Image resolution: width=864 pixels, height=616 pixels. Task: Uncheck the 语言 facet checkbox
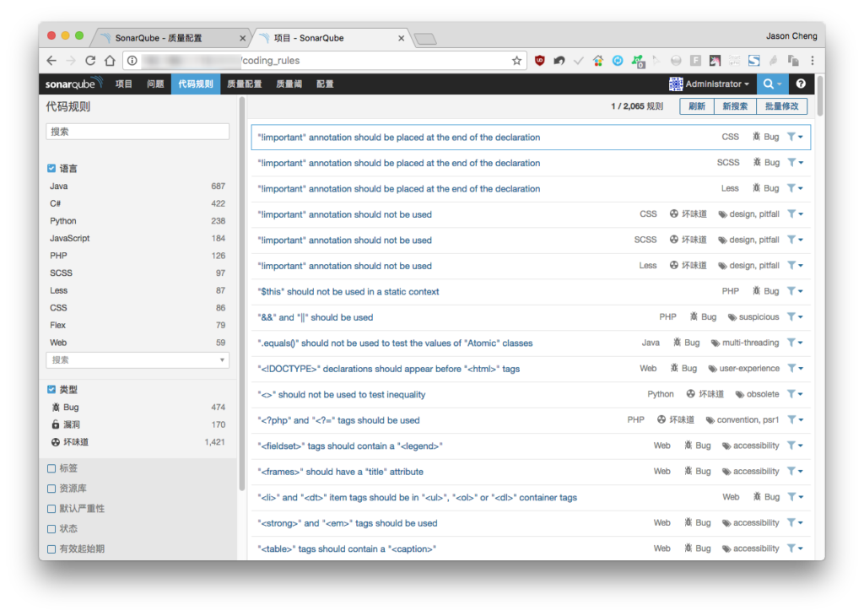51,168
